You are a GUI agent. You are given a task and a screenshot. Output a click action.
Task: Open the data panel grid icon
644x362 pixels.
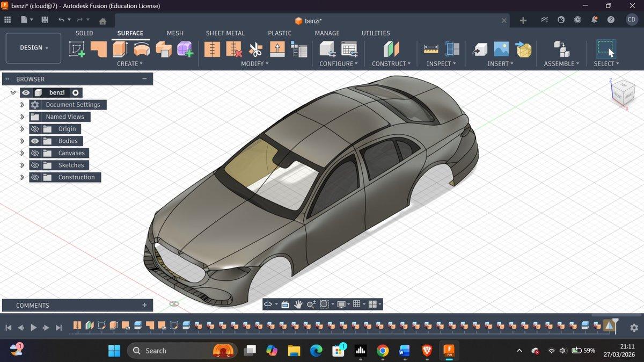point(8,20)
